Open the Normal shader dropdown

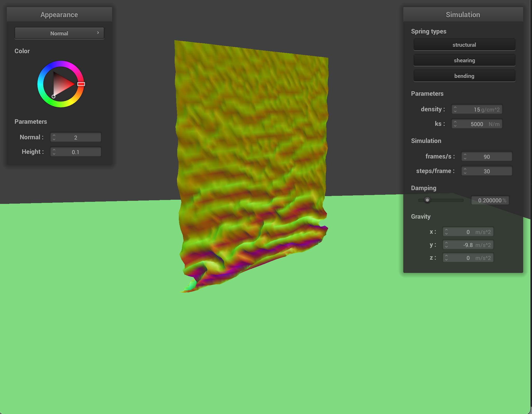(x=59, y=33)
